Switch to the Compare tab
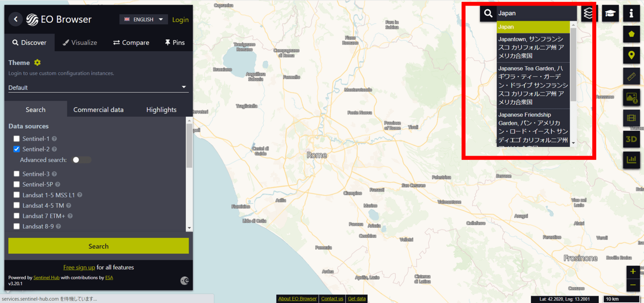 tap(131, 43)
